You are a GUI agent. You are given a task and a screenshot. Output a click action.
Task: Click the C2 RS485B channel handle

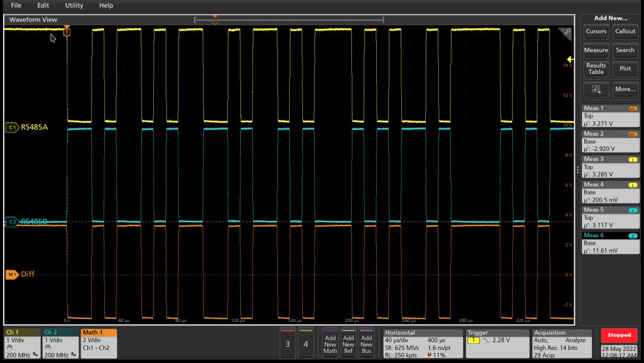(x=12, y=222)
